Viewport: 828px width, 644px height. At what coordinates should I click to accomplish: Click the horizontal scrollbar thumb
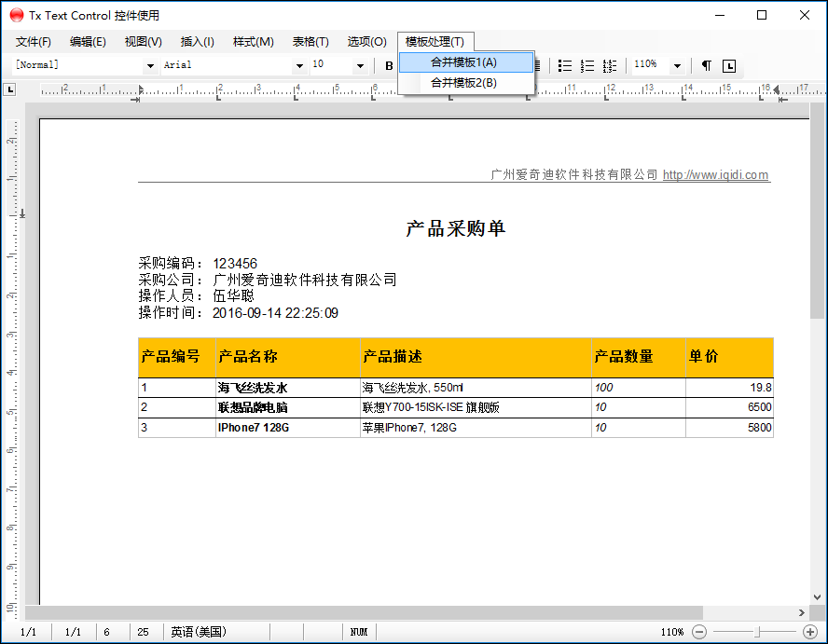(x=364, y=612)
